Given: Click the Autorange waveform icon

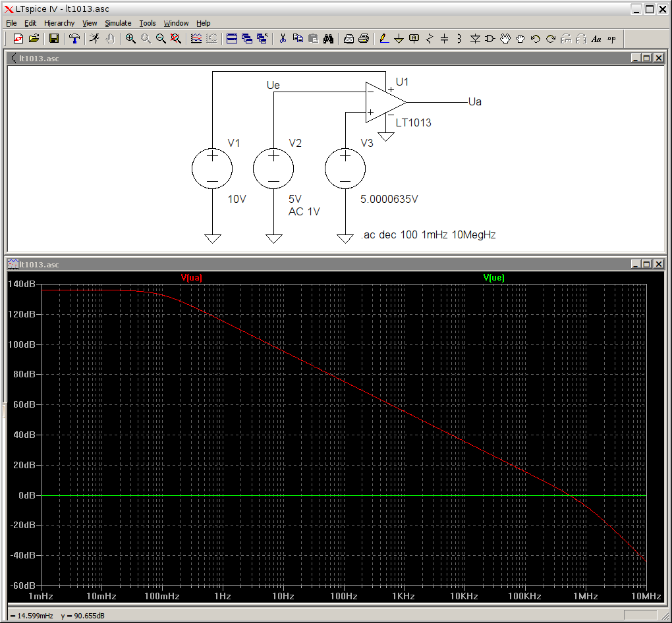Looking at the screenshot, I should pyautogui.click(x=196, y=39).
